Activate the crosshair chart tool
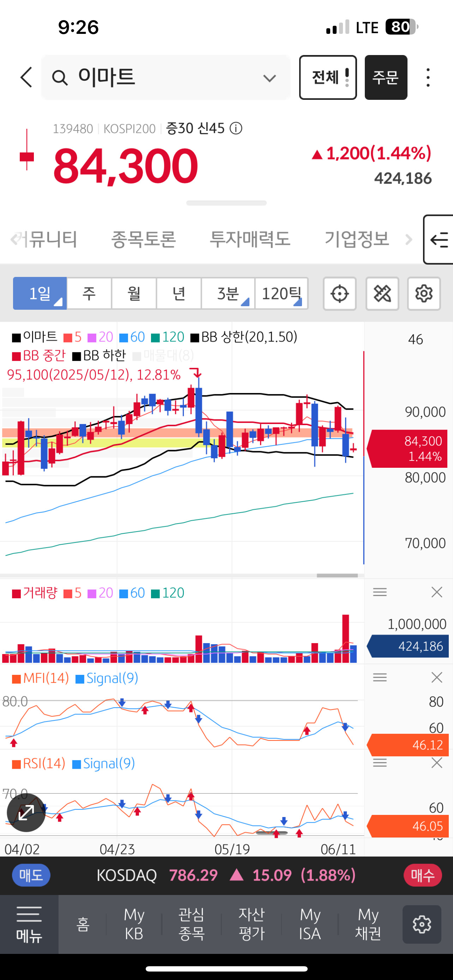This screenshot has width=453, height=980. [x=340, y=294]
